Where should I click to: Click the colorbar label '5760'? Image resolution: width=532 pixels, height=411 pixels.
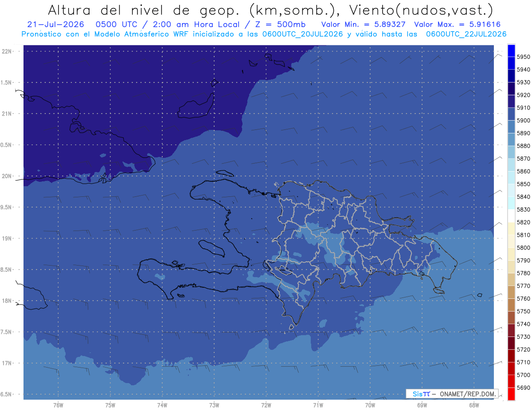pyautogui.click(x=523, y=298)
